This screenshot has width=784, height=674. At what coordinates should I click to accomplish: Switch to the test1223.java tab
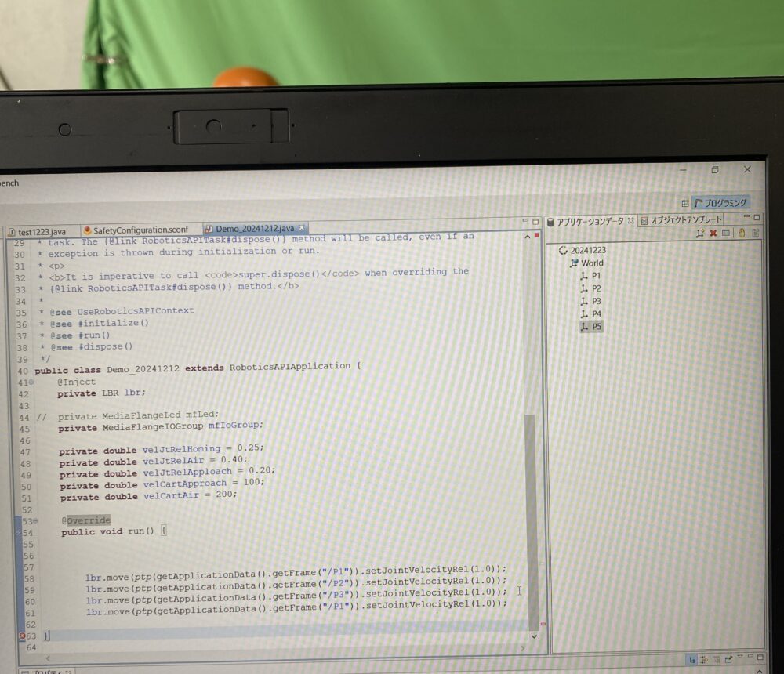(42, 232)
